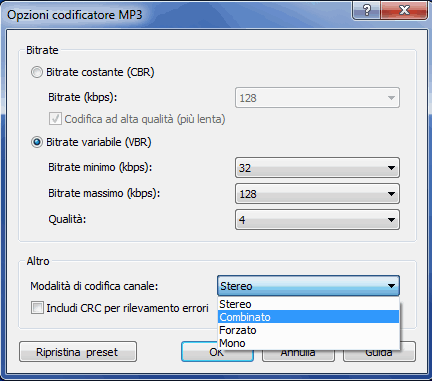Click the Annulla button

pos(298,355)
